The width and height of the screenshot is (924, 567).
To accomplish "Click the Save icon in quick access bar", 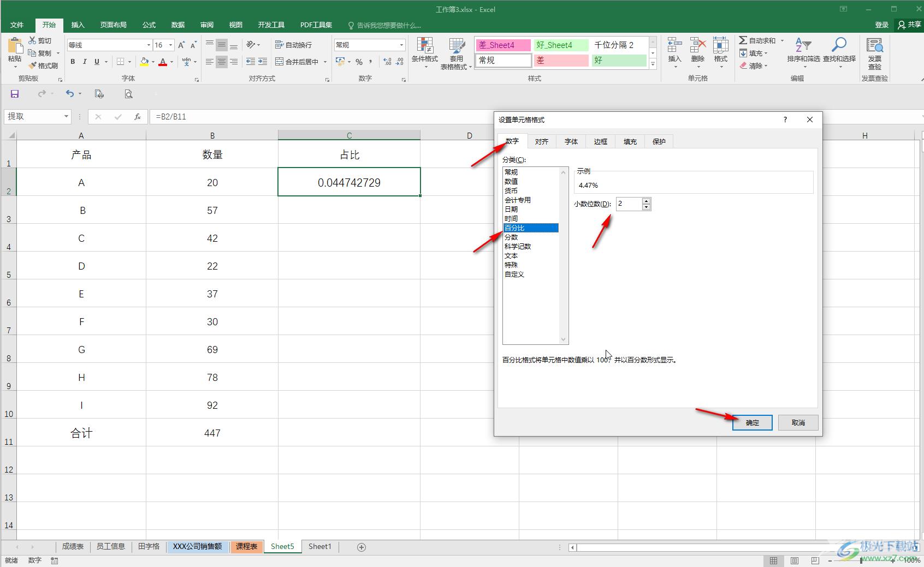I will 15,94.
